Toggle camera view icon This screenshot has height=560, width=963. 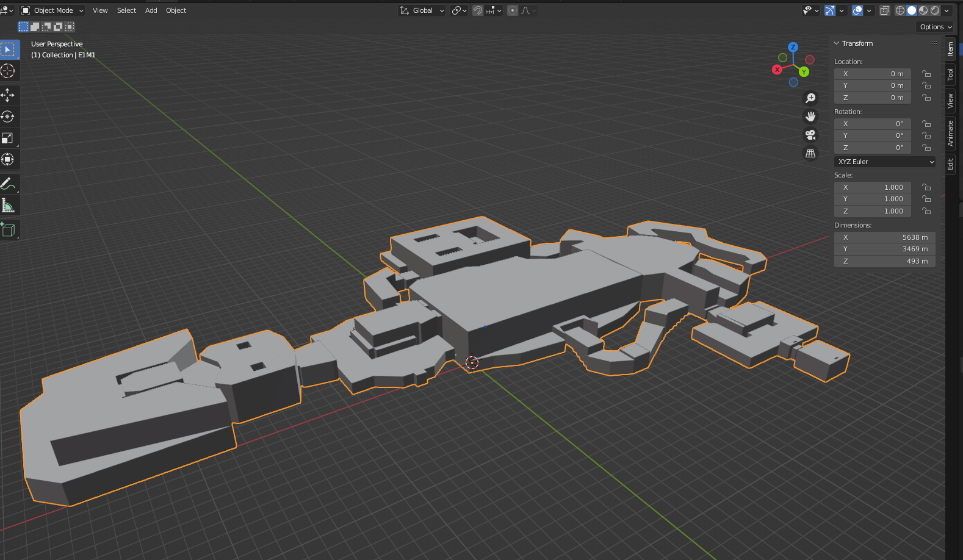[x=810, y=135]
